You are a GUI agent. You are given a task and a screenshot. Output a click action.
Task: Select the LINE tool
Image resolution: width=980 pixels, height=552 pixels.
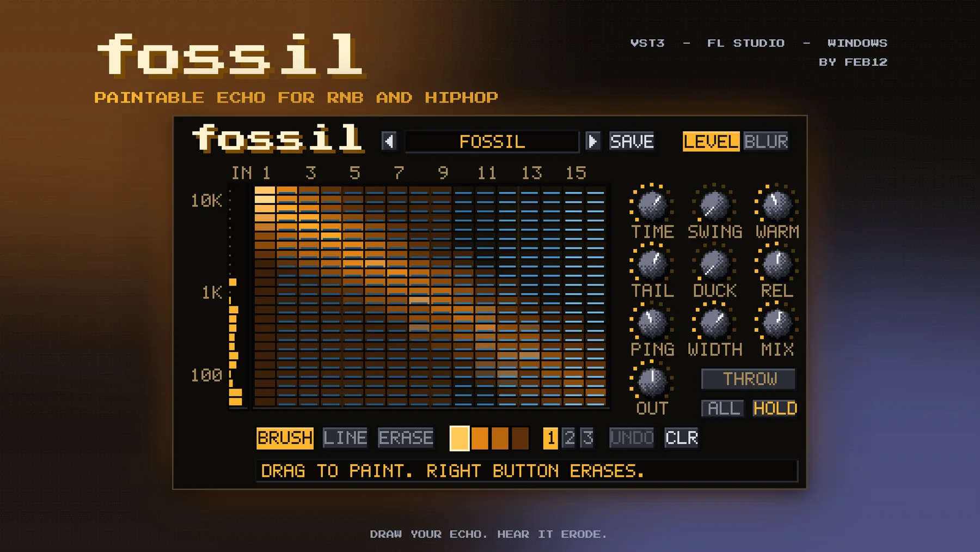tap(345, 438)
